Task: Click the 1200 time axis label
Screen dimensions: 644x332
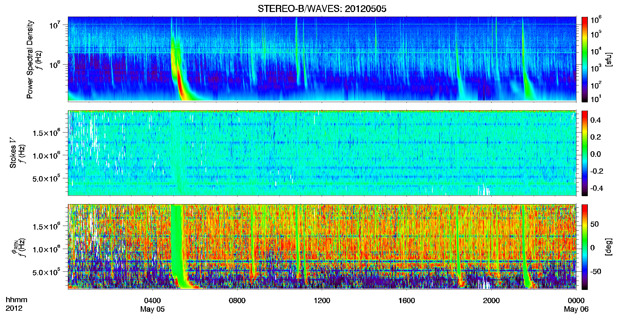Action: 322,300
